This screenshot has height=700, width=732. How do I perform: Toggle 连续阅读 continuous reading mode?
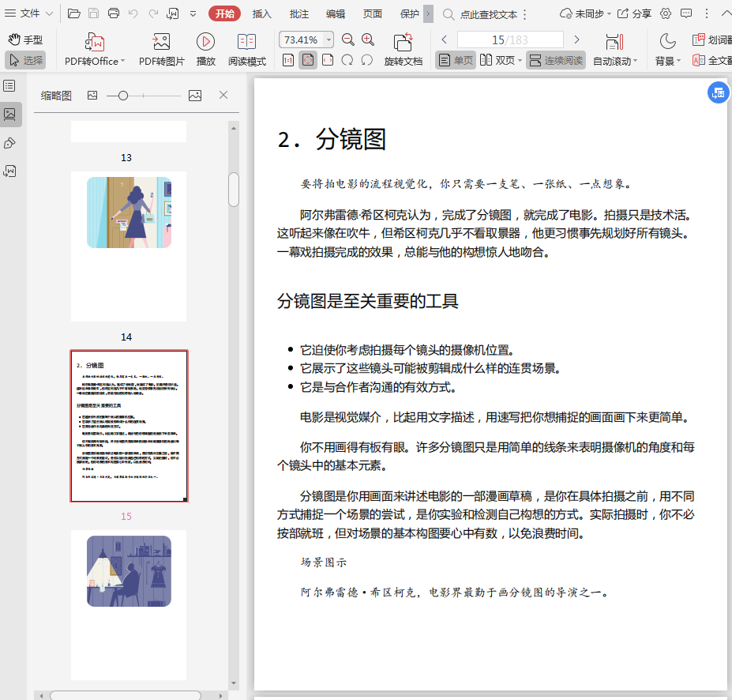click(x=556, y=60)
